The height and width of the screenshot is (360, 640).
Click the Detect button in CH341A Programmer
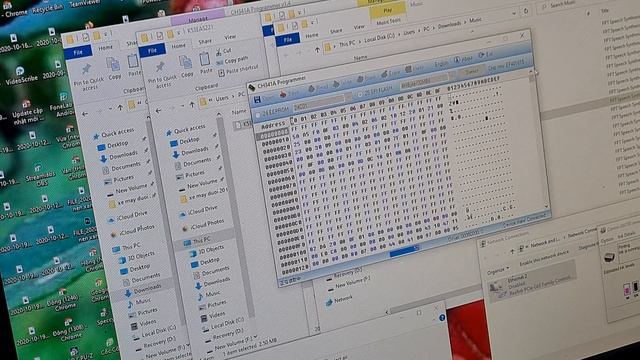471,71
